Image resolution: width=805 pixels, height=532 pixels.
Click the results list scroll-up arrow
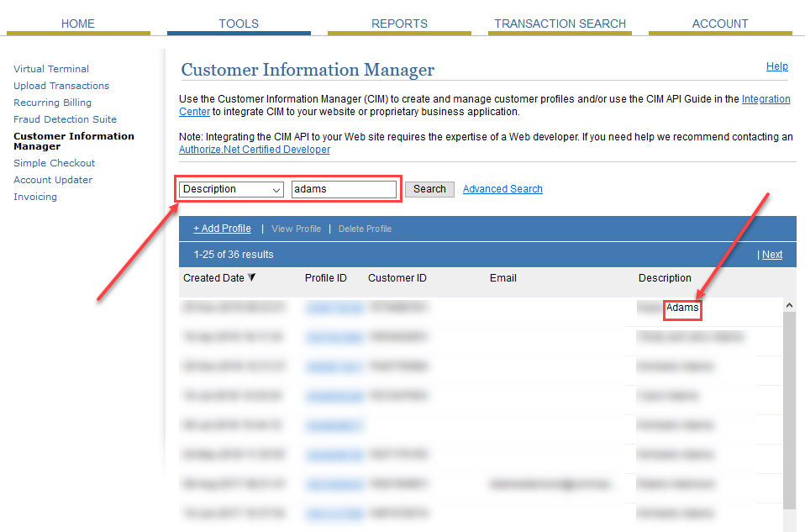(790, 305)
